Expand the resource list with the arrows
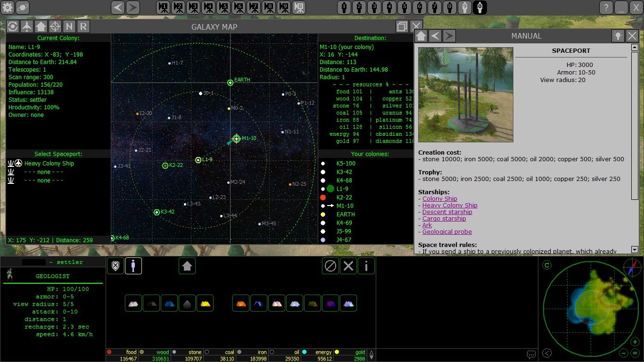The width and height of the screenshot is (644, 362). coord(372,354)
